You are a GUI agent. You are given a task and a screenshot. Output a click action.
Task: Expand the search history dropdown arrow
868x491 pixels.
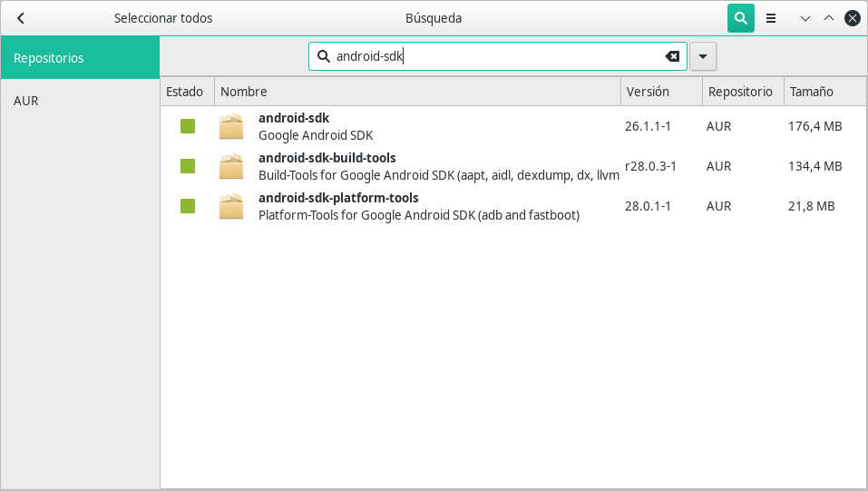click(703, 56)
